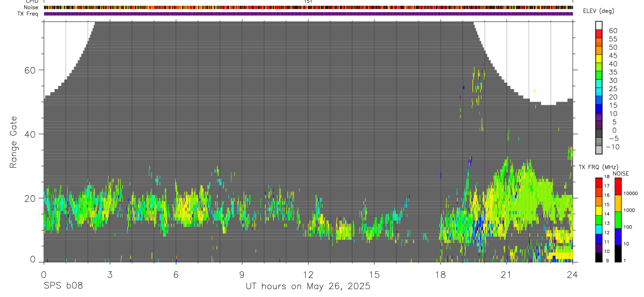The width and height of the screenshot is (644, 297).
Task: Pick the black bottom swatch of TX FRQ legend
Action: (x=599, y=258)
